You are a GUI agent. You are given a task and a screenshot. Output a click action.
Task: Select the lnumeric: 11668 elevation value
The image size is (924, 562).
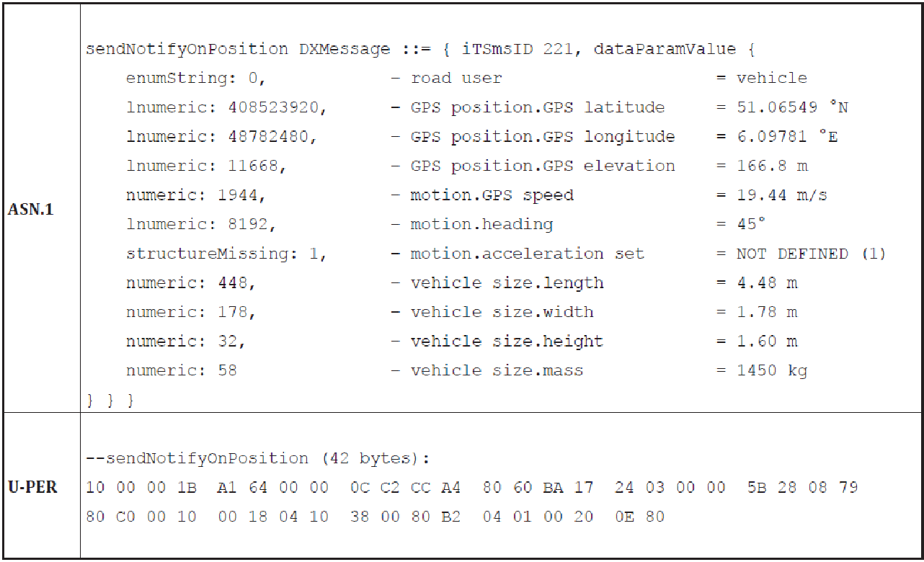pos(206,166)
